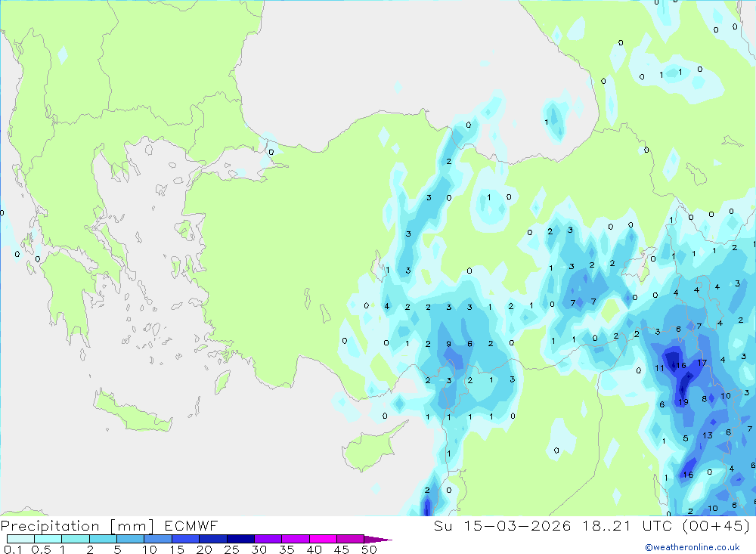
Task: Click the '25' legend scale label
Action: (x=231, y=549)
